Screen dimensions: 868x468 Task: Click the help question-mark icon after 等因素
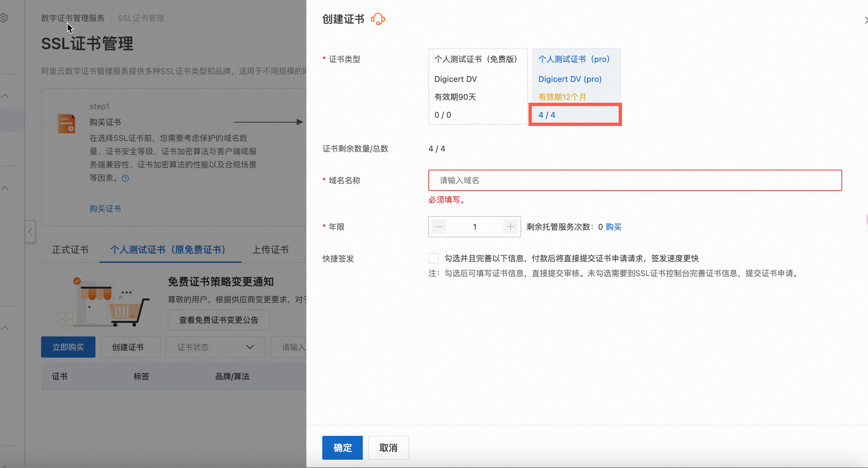click(125, 178)
